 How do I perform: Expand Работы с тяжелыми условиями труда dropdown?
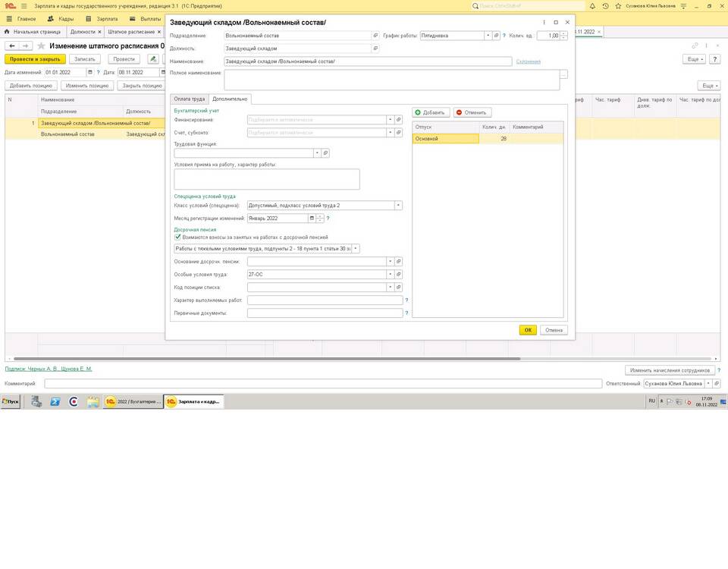[356, 248]
